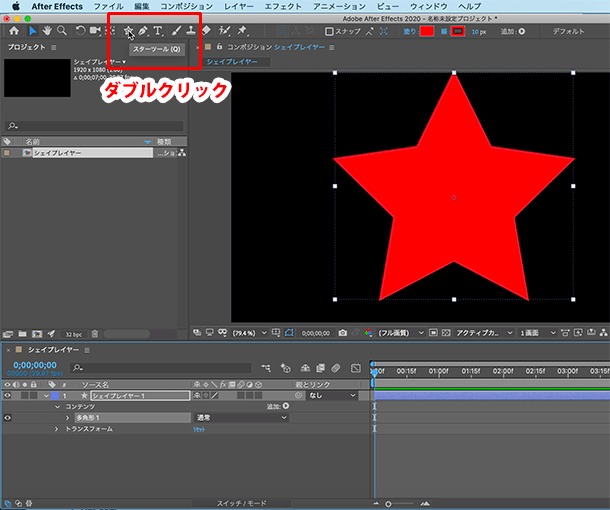The image size is (610, 510).
Task: Click the Home icon in toolbar
Action: pyautogui.click(x=14, y=31)
